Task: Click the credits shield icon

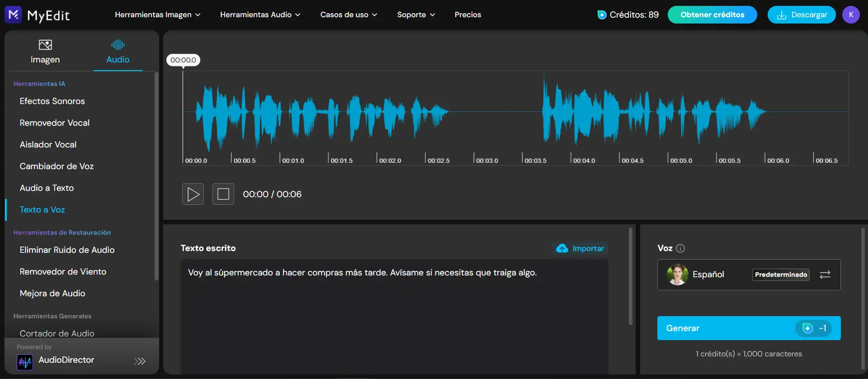Action: click(602, 15)
